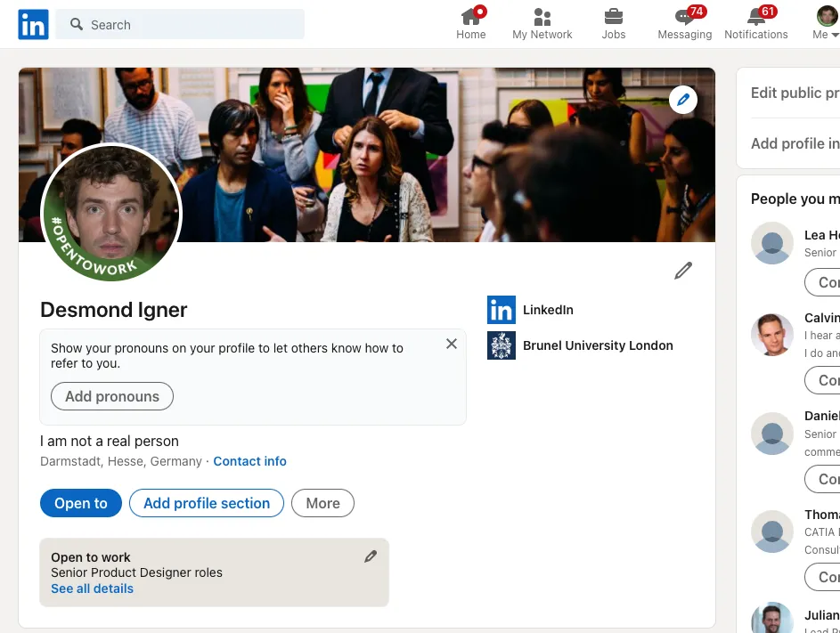Click Add profile in another language
The image size is (840, 633).
tap(795, 143)
